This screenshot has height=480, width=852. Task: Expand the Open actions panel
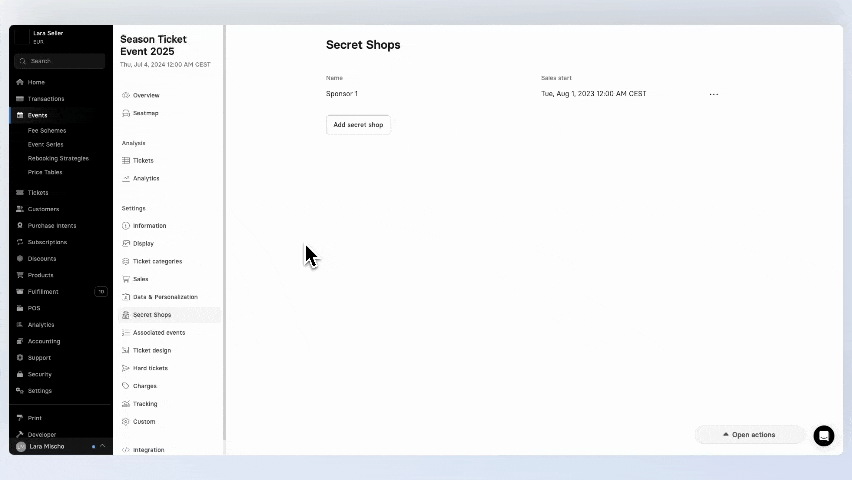[749, 435]
